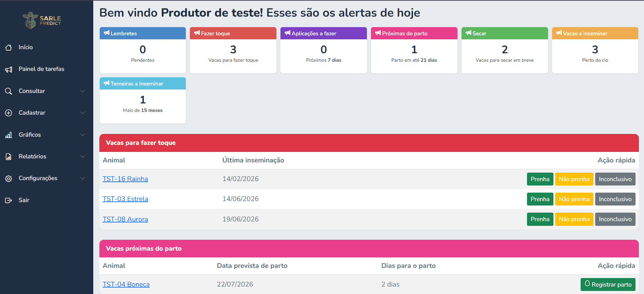Mark TST-16 Rainha as Inconclusivo
Viewport: 644px width, 294px height.
615,179
